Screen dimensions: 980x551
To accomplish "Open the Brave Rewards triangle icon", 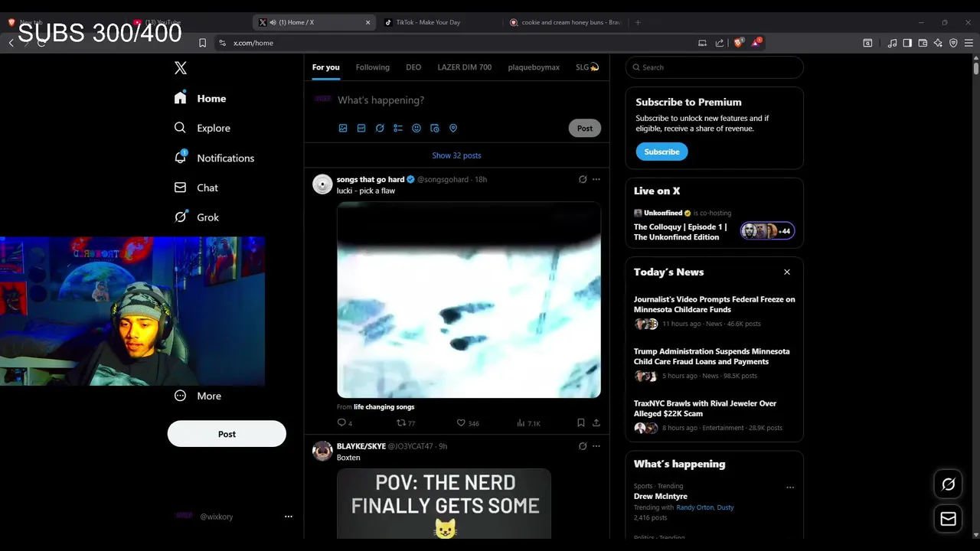I will [x=756, y=43].
